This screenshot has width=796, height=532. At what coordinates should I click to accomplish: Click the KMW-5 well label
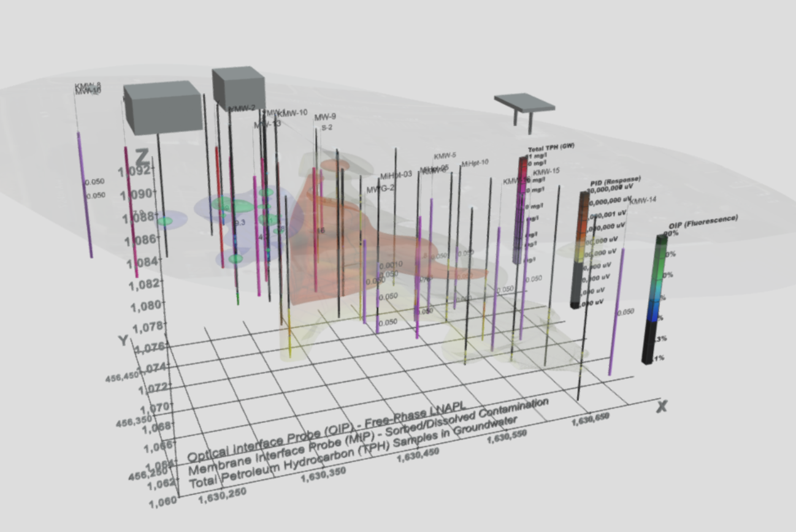pyautogui.click(x=445, y=156)
